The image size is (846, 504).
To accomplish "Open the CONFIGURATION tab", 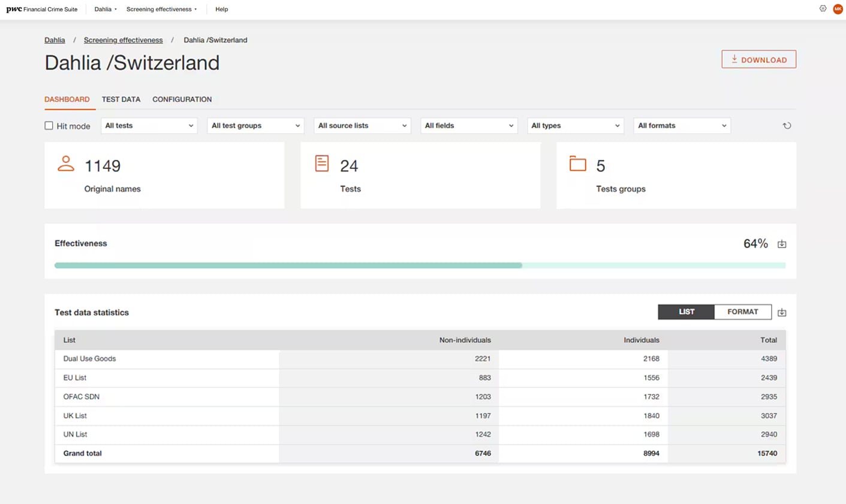I will (182, 99).
